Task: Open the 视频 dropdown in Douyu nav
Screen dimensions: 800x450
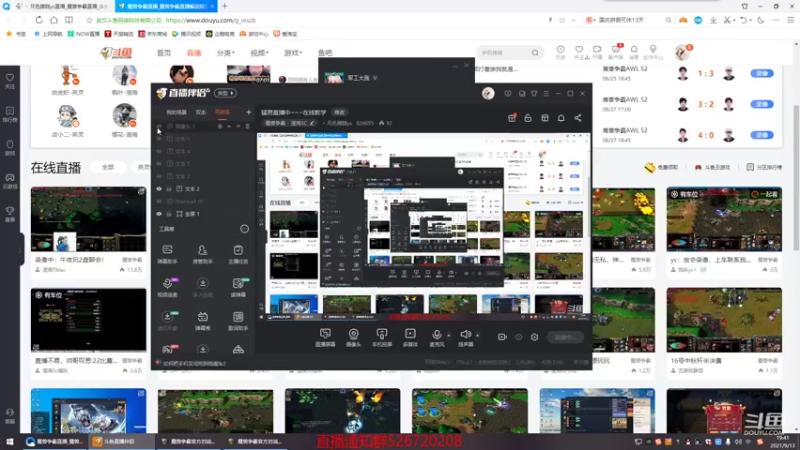Action: click(259, 53)
